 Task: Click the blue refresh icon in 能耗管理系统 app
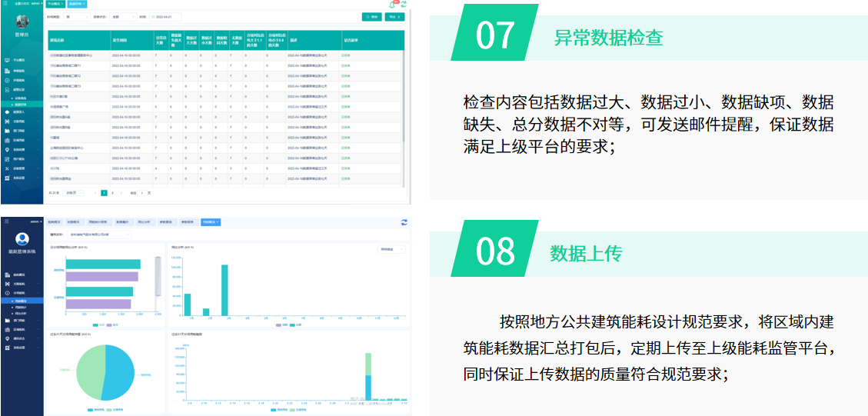click(404, 222)
